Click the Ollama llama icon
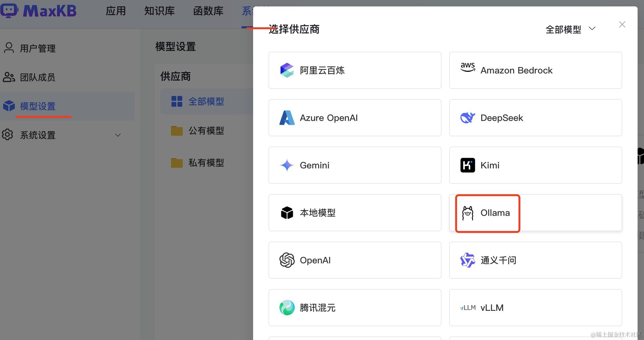This screenshot has height=340, width=644. coord(468,213)
